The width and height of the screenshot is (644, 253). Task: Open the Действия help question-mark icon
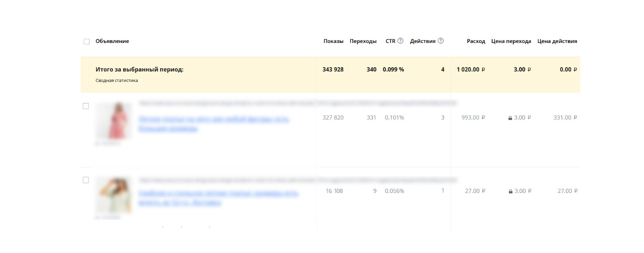[441, 41]
